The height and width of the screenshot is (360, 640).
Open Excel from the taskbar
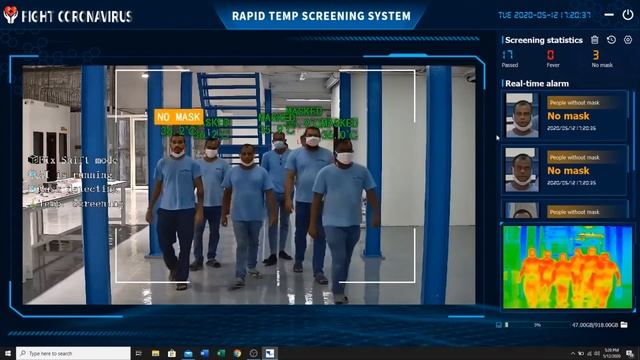221,353
